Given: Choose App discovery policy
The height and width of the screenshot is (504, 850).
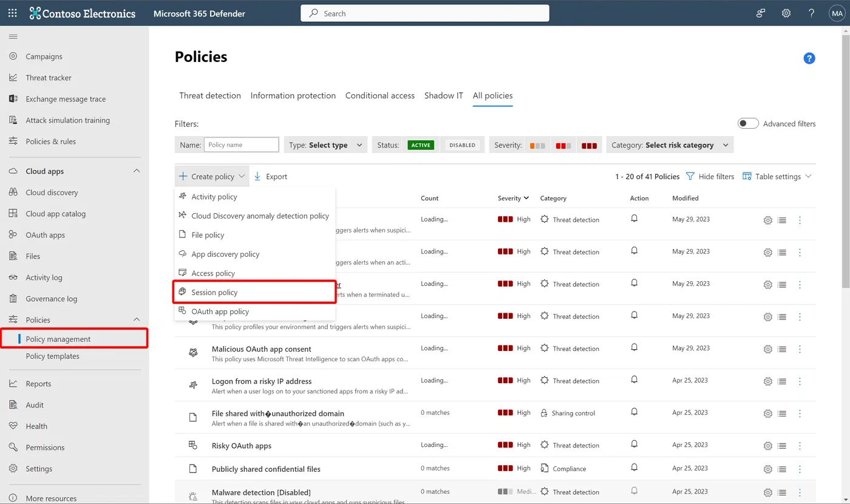Looking at the screenshot, I should coord(255,254).
